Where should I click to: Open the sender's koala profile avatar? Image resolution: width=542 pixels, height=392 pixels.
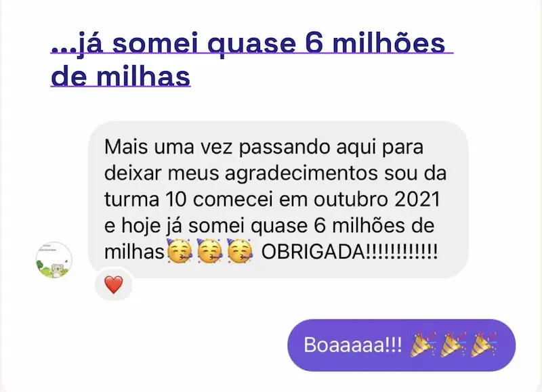coord(54,260)
